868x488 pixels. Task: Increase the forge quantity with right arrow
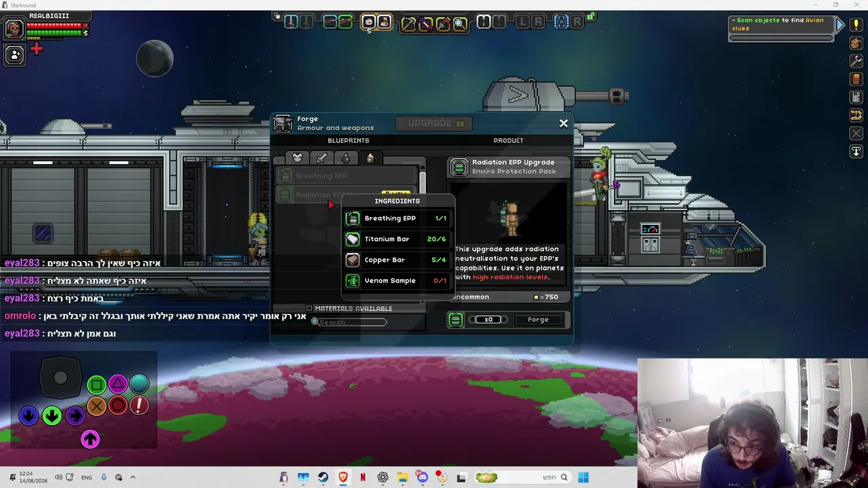505,319
